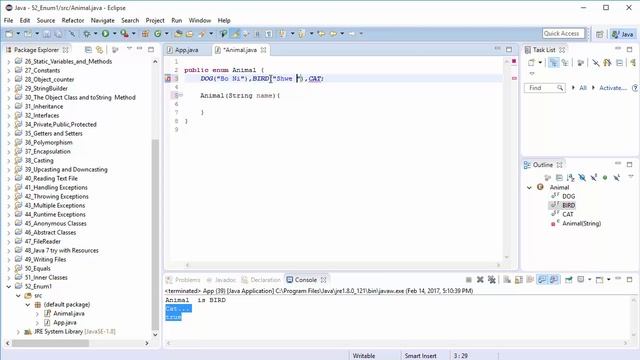
Task: Expand Animal.java in Package Explorer
Action: pos(37,313)
